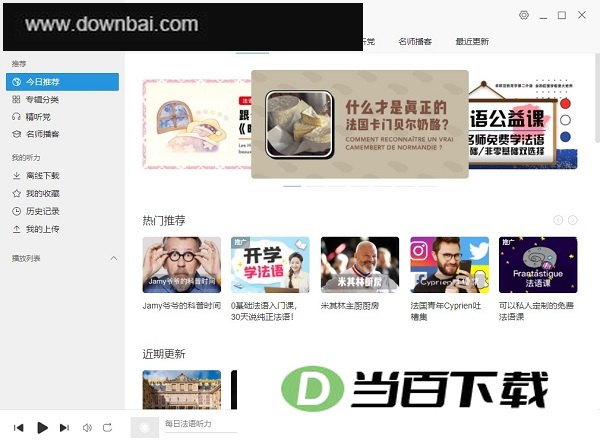Click the 法国青年Cyprien吐槽集 title
The image size is (600, 445).
click(445, 311)
